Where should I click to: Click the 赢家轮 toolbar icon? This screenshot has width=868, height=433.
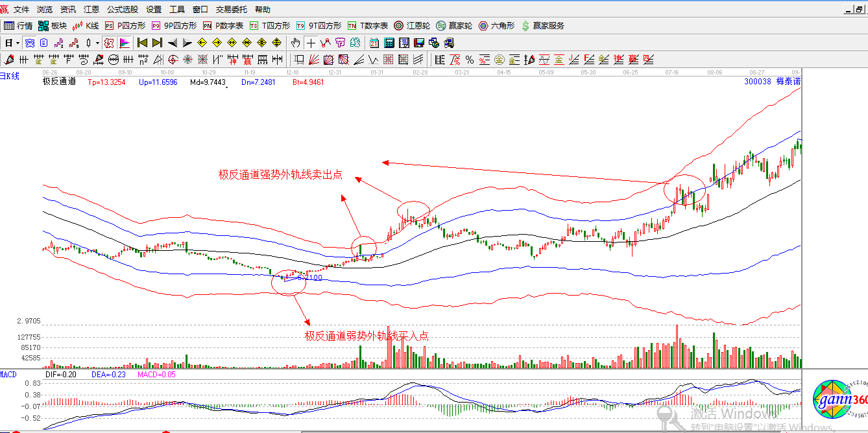pos(454,26)
